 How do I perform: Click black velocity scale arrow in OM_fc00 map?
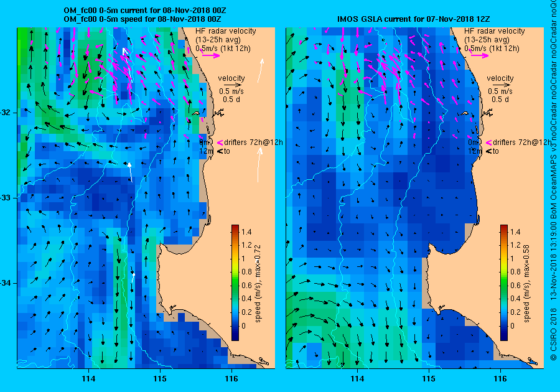click(233, 85)
